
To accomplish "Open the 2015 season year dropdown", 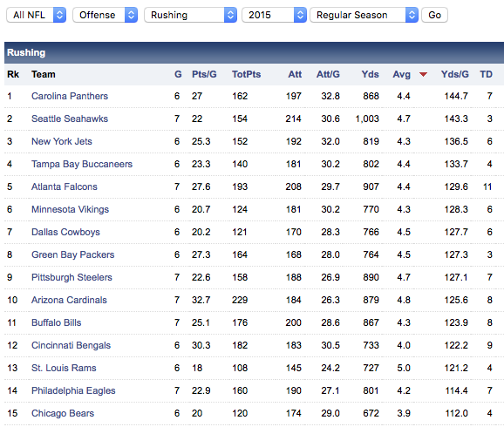I will click(x=274, y=15).
